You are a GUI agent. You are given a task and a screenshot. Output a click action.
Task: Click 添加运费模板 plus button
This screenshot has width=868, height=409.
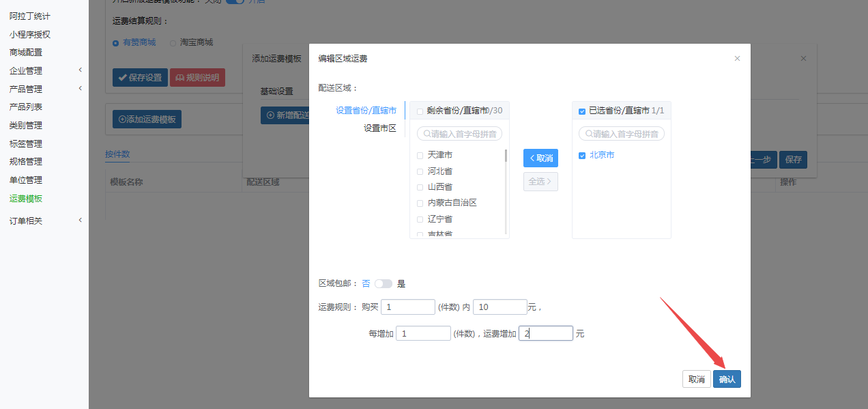click(147, 119)
